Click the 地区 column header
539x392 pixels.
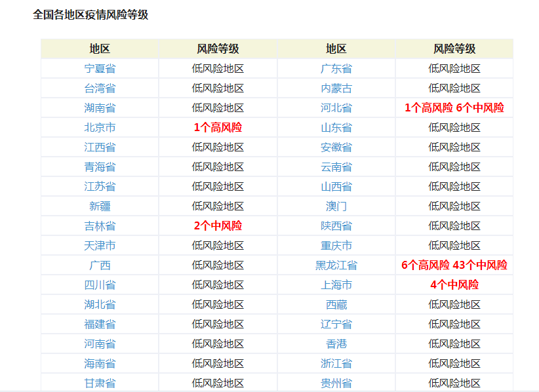(98, 47)
